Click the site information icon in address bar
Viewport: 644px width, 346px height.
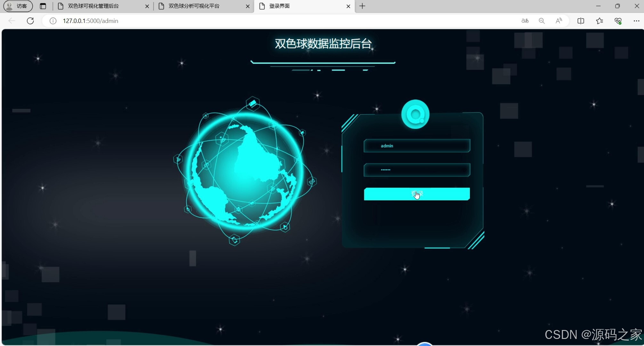pyautogui.click(x=53, y=21)
